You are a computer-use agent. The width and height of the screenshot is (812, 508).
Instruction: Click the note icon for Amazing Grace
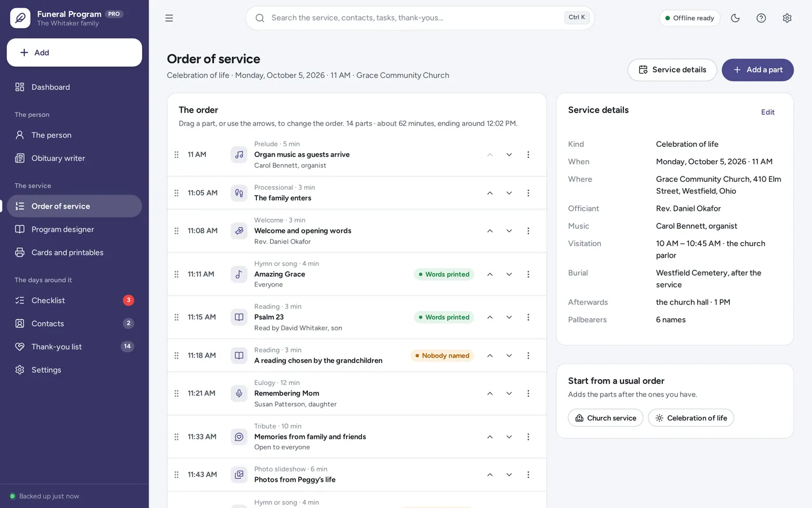[239, 274]
